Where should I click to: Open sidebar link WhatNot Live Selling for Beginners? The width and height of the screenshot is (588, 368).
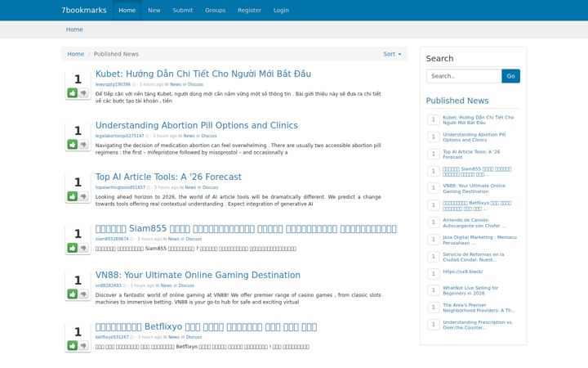(x=470, y=290)
